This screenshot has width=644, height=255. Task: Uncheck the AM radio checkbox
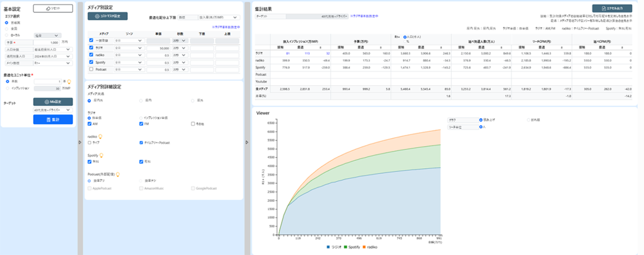tap(90, 124)
